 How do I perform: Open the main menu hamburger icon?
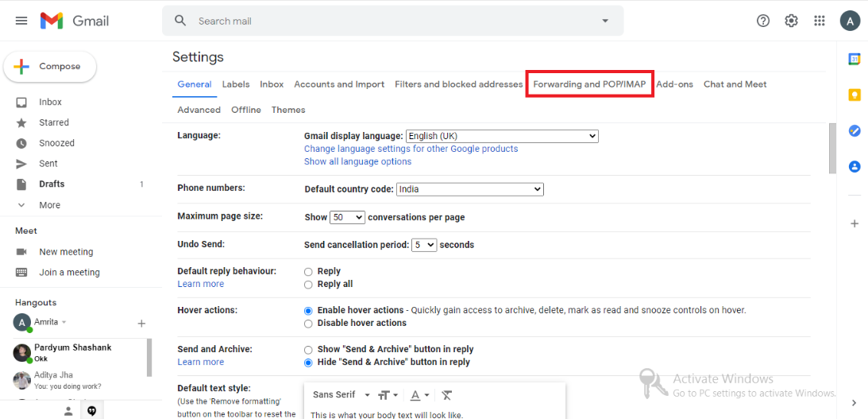(21, 21)
